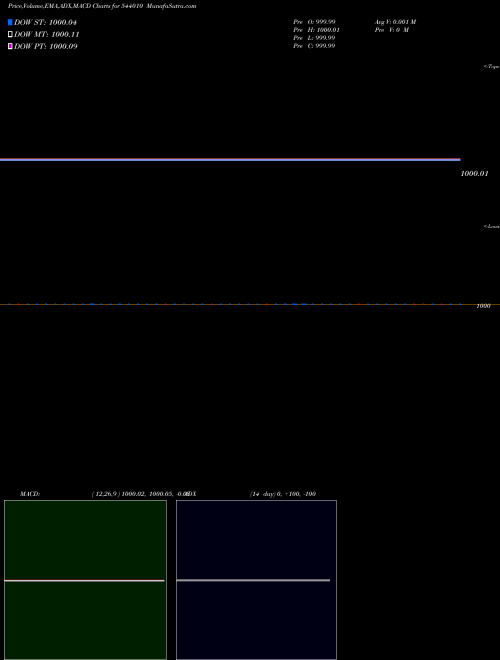Click the orange volume baseline with dots
Image resolution: width=500 pixels, height=660 pixels.
[250, 304]
